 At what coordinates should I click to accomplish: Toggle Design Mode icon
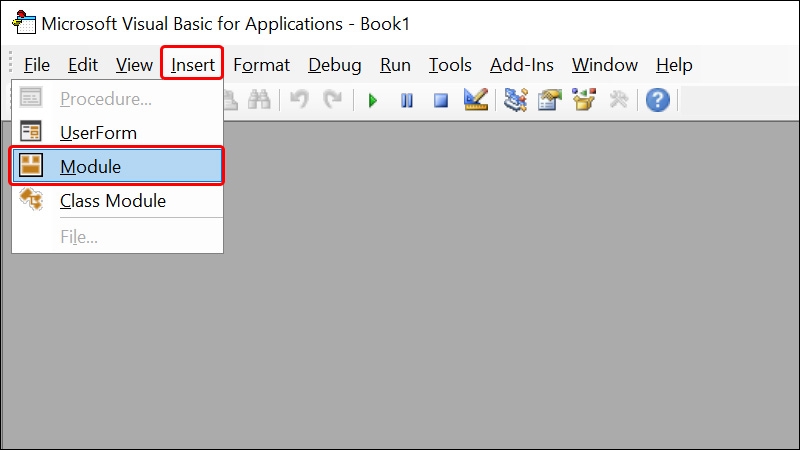tap(476, 99)
